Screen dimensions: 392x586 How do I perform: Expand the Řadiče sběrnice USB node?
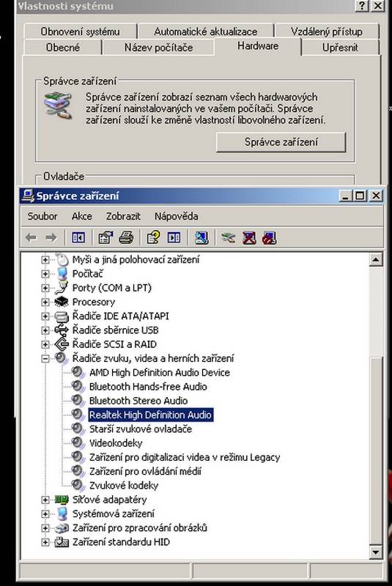coord(45,330)
